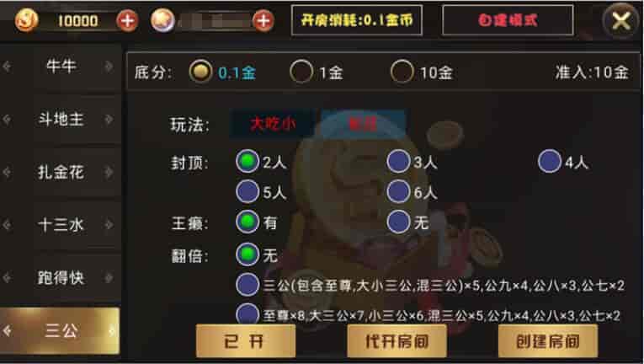Click the right arrow beside 牛牛

click(x=109, y=67)
